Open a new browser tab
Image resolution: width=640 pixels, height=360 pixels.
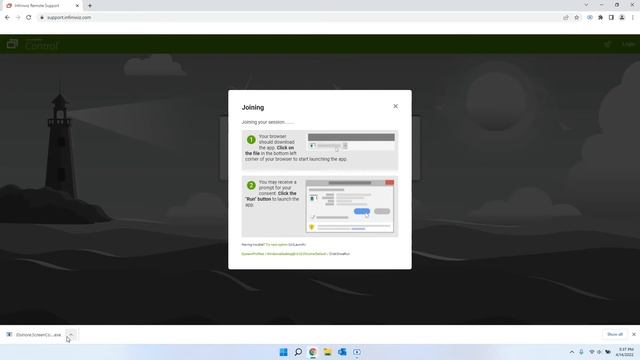[90, 6]
